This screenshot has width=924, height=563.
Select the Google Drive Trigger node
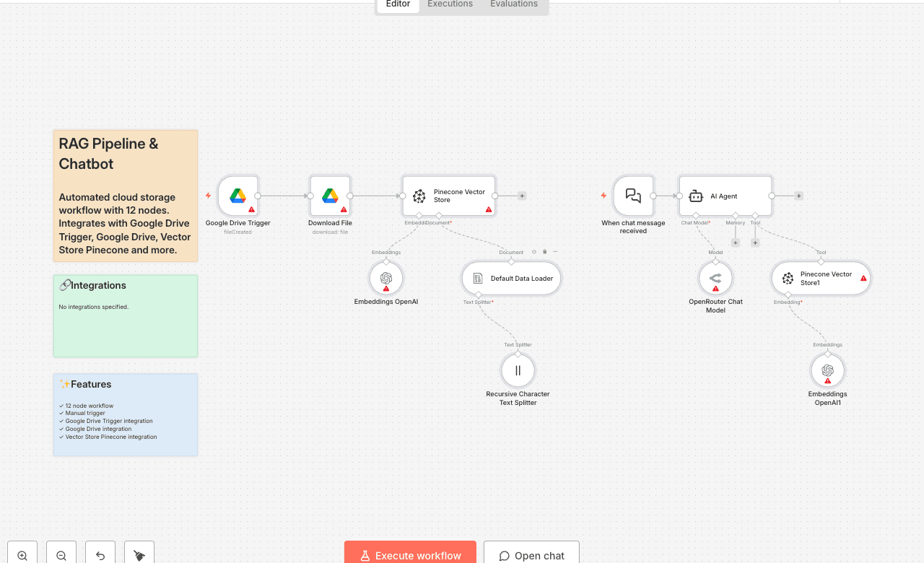237,196
